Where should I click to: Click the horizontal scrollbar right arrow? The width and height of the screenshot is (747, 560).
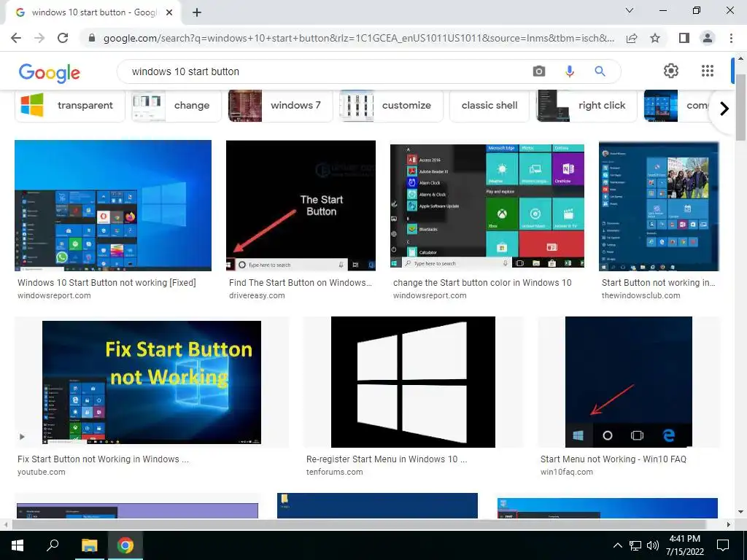click(x=728, y=524)
